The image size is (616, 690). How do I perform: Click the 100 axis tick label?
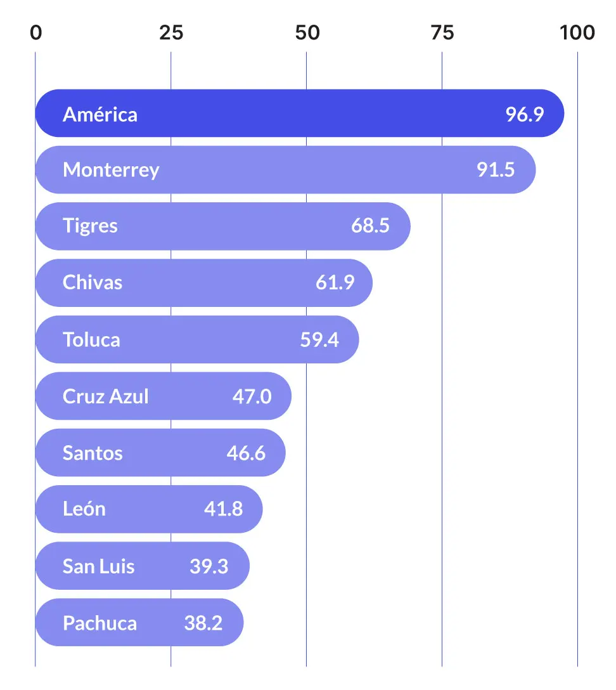pyautogui.click(x=577, y=33)
